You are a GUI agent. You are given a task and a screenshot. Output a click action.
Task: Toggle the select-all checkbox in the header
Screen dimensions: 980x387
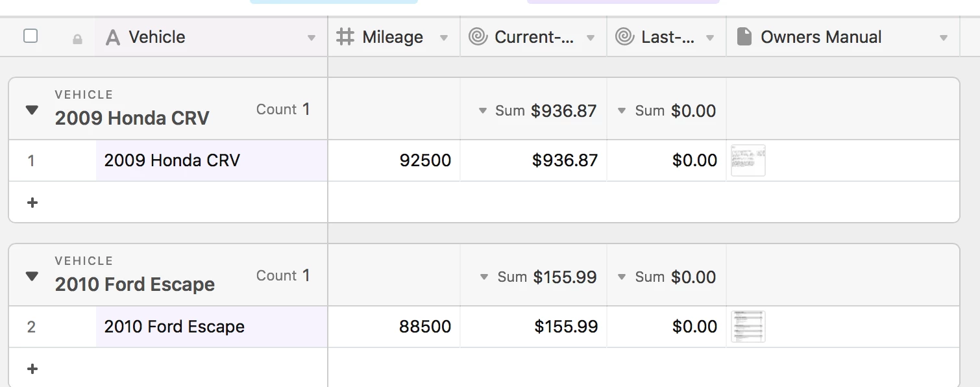(31, 36)
